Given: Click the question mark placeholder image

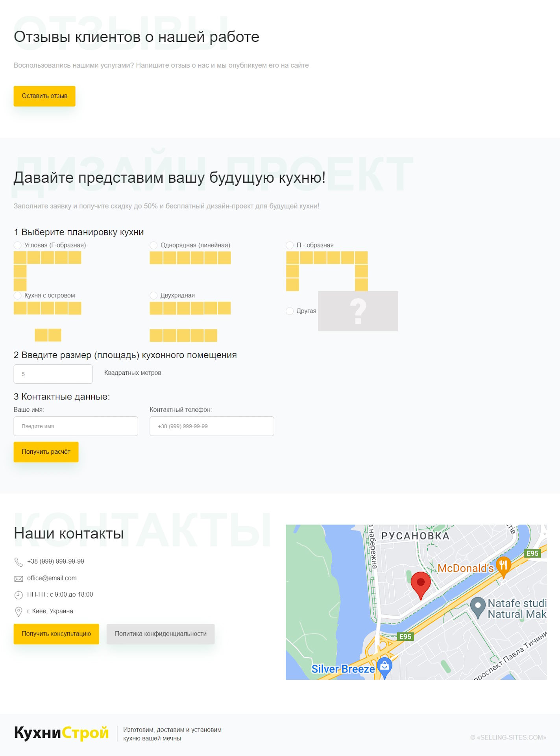Looking at the screenshot, I should [x=358, y=311].
